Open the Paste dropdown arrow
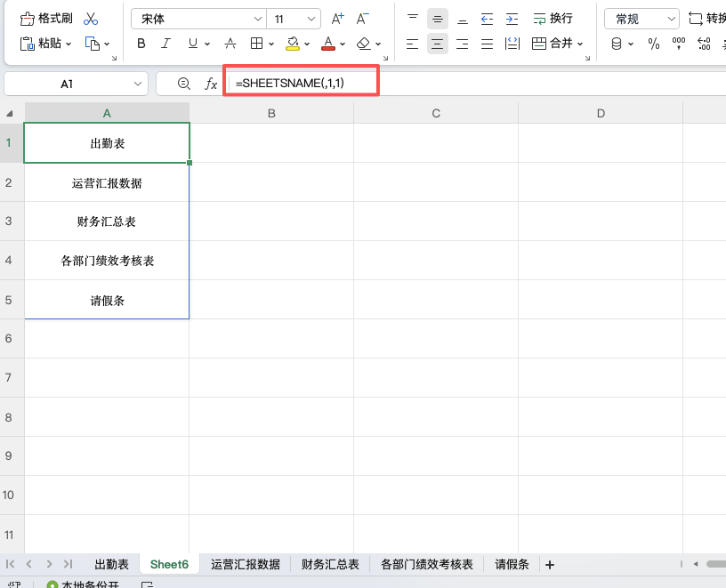 click(x=69, y=44)
